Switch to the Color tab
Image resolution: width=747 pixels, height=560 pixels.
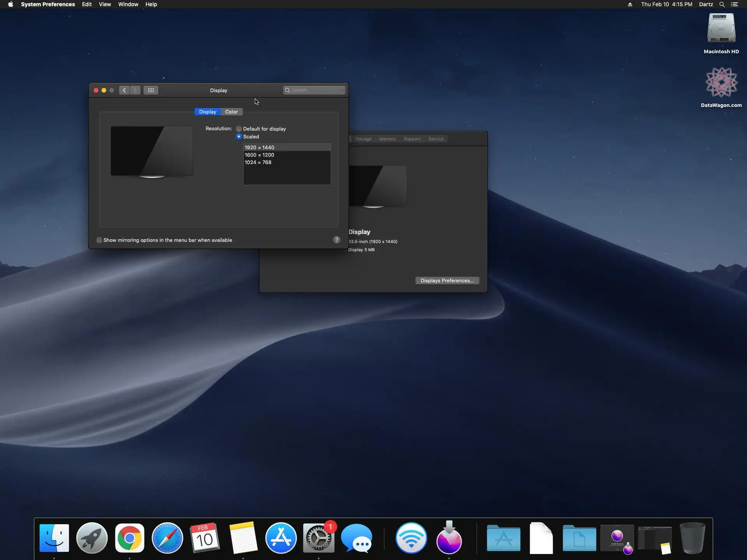[x=231, y=112]
